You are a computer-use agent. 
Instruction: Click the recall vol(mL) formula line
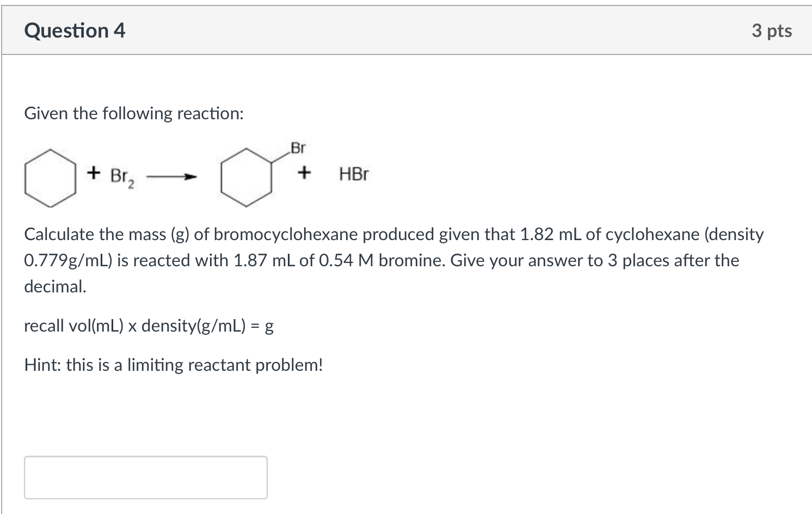149,326
